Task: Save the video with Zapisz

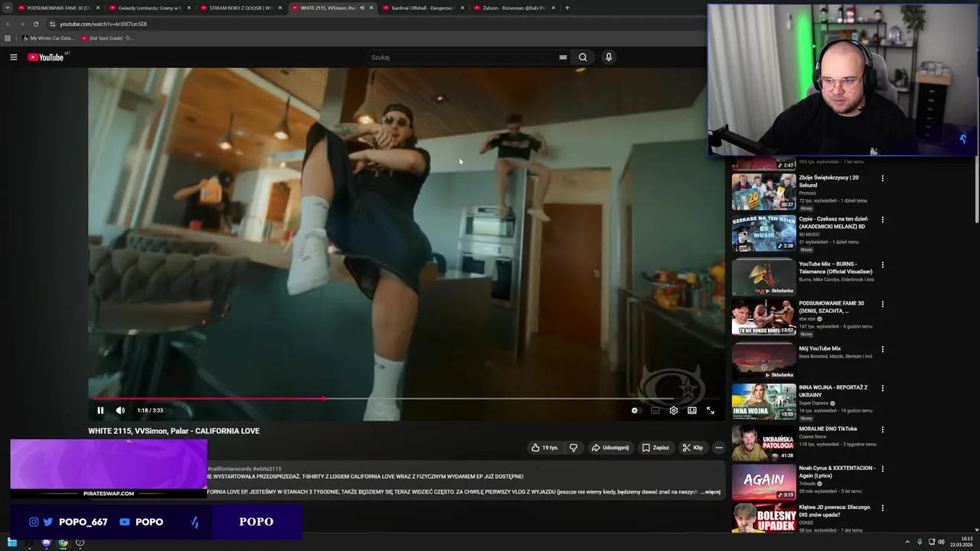Action: coord(655,448)
